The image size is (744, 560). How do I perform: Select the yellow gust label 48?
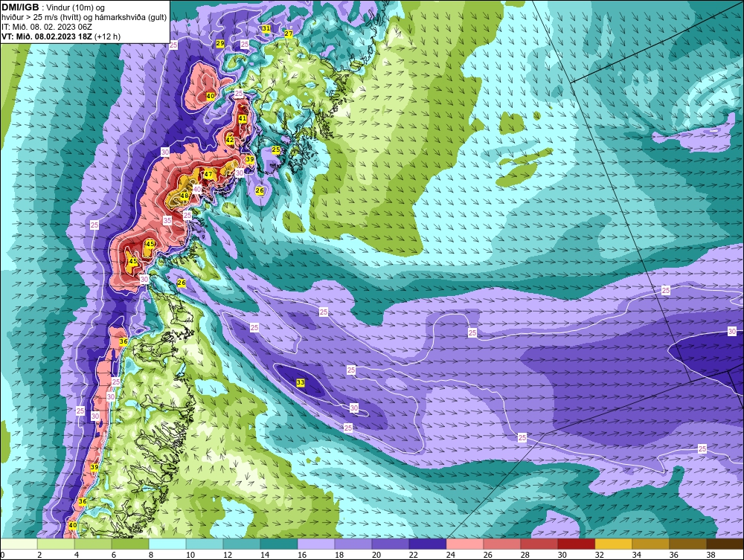click(185, 196)
